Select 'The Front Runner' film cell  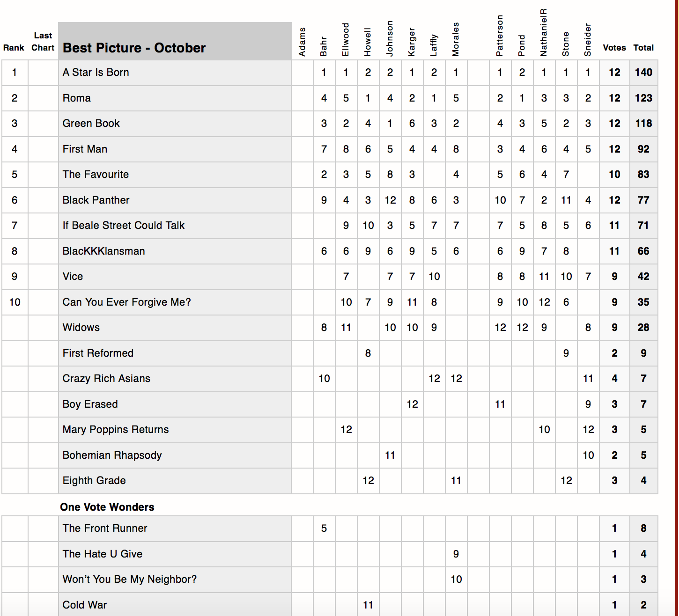105,528
